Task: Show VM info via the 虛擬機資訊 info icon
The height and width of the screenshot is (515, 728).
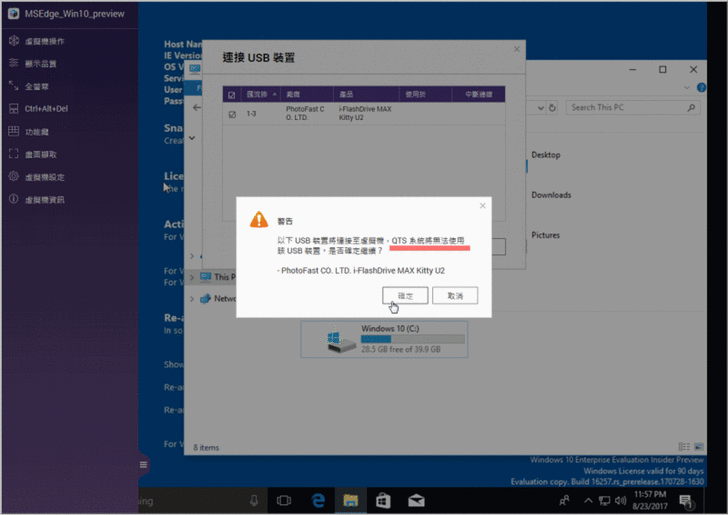Action: 14,199
